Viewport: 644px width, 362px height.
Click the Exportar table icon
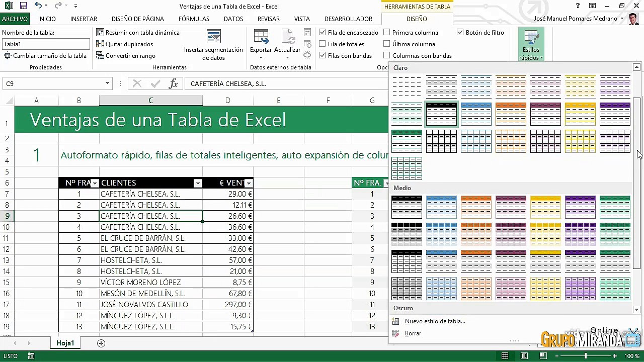point(261,37)
